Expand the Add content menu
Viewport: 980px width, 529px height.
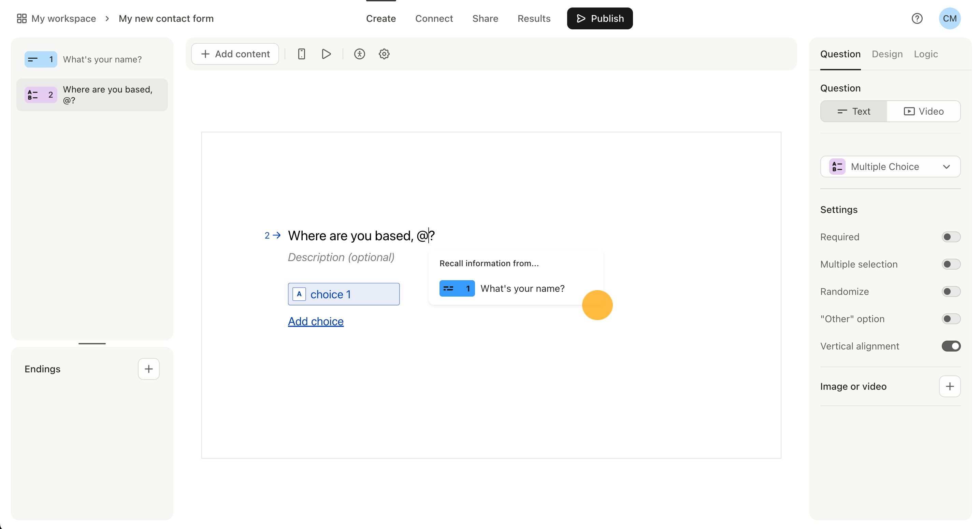pyautogui.click(x=235, y=54)
